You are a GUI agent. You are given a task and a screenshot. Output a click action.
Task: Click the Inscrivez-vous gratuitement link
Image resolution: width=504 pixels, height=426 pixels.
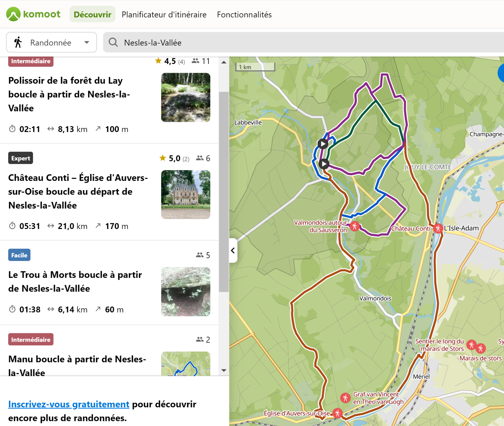click(x=69, y=404)
